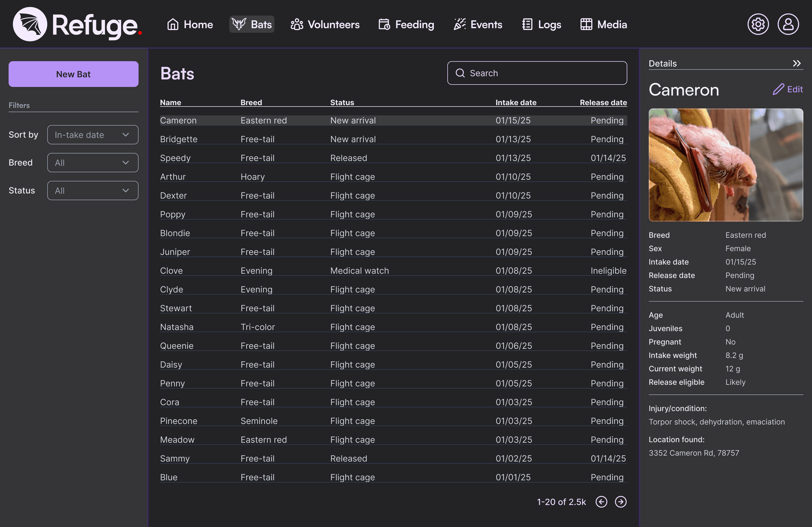Open the Feeding section

click(406, 24)
